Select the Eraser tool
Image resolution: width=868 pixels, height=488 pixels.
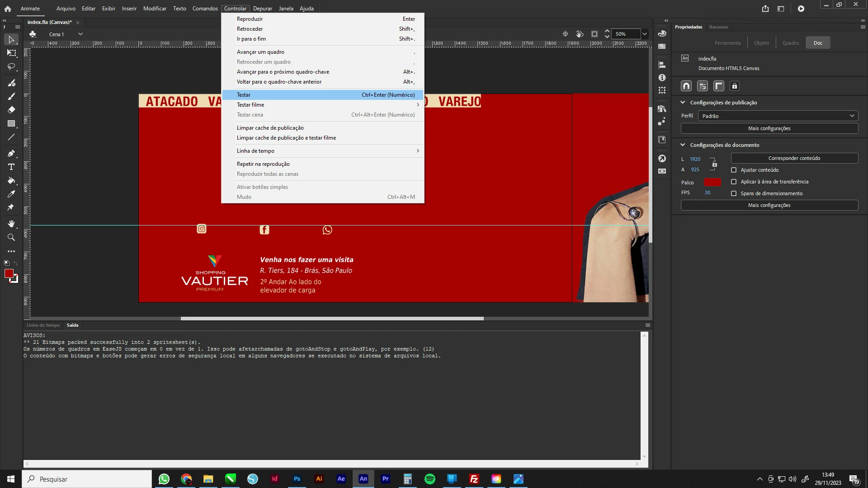[x=11, y=110]
